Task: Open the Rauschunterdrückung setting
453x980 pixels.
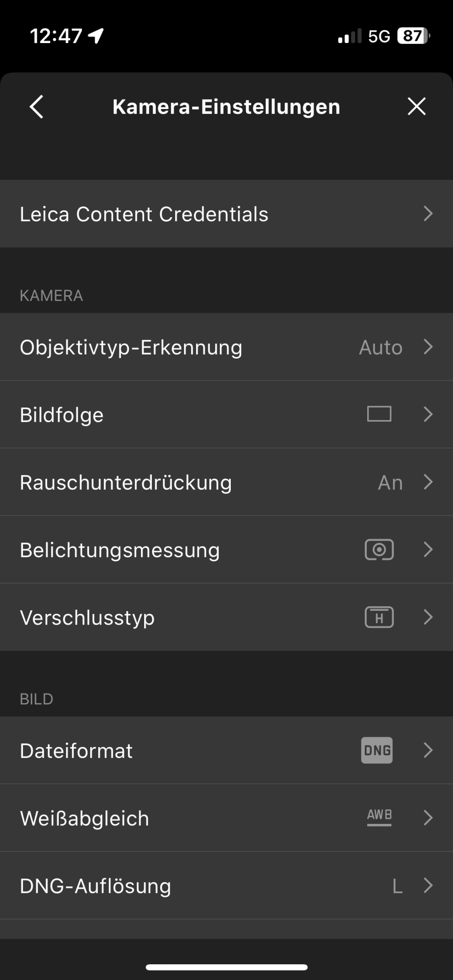Action: [126, 482]
